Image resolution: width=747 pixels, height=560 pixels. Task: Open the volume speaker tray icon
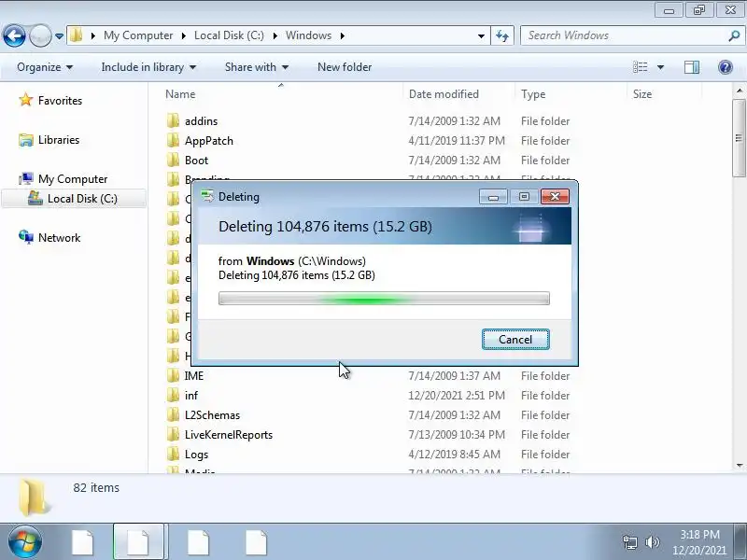coord(652,542)
